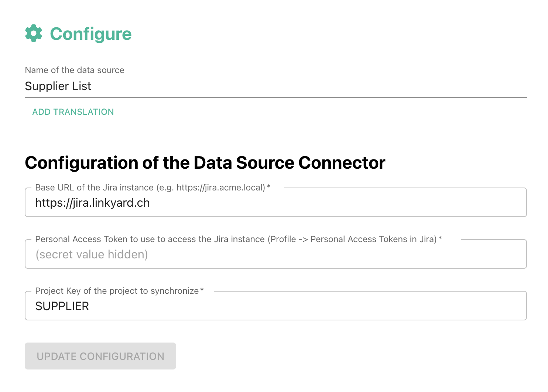548x392 pixels.
Task: Click the https://jira.linkyard.ch URL text
Action: (x=92, y=203)
